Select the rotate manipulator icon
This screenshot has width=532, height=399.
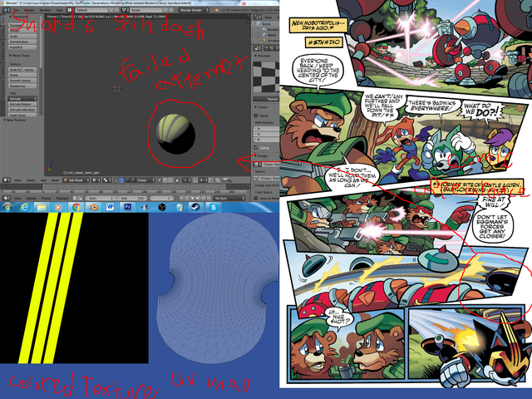[127, 180]
